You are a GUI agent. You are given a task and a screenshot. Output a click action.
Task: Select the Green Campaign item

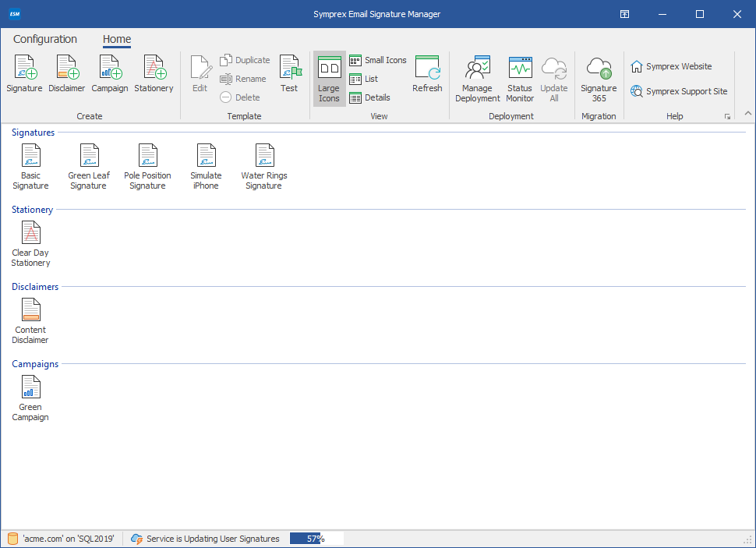pyautogui.click(x=30, y=398)
